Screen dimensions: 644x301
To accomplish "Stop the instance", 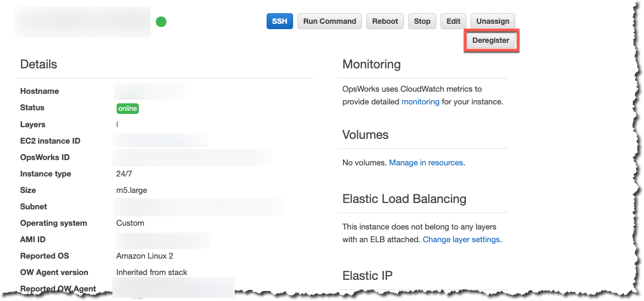I will click(x=422, y=21).
